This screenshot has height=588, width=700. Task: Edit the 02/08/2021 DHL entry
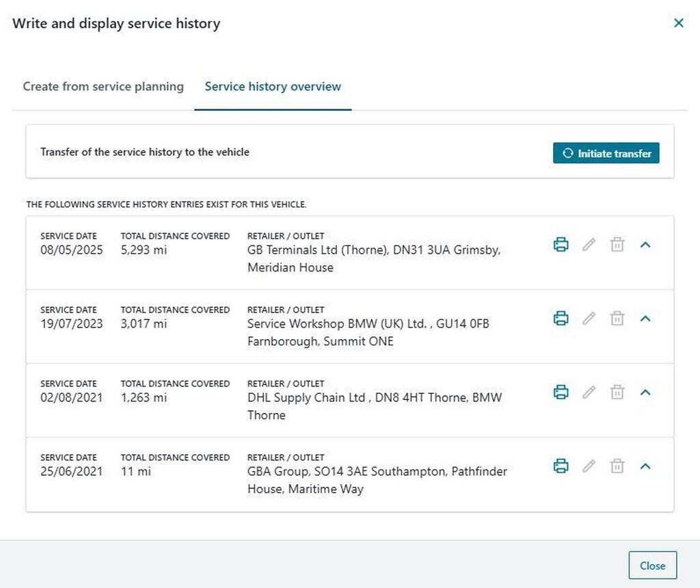coord(589,392)
